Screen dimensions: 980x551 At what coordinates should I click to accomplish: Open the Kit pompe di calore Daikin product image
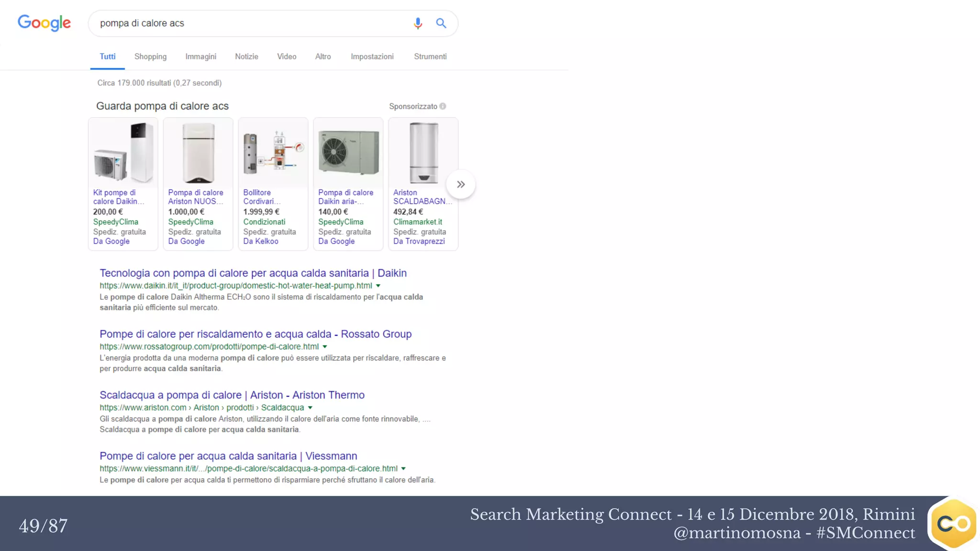[123, 153]
